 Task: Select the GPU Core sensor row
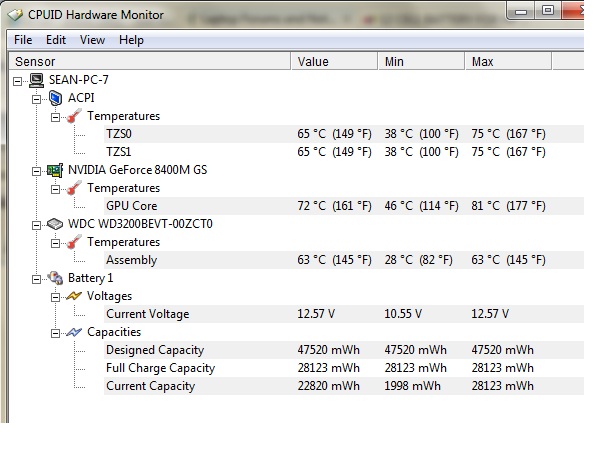(344, 206)
